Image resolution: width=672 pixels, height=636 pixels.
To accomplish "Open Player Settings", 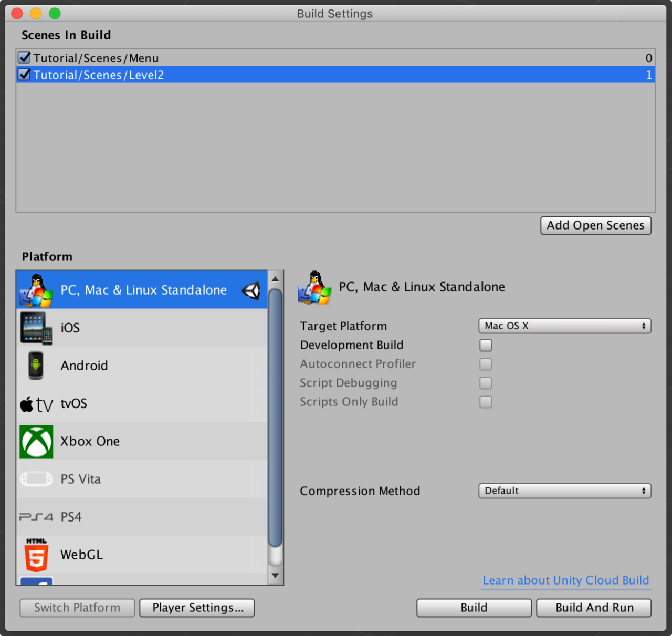I will pyautogui.click(x=197, y=608).
